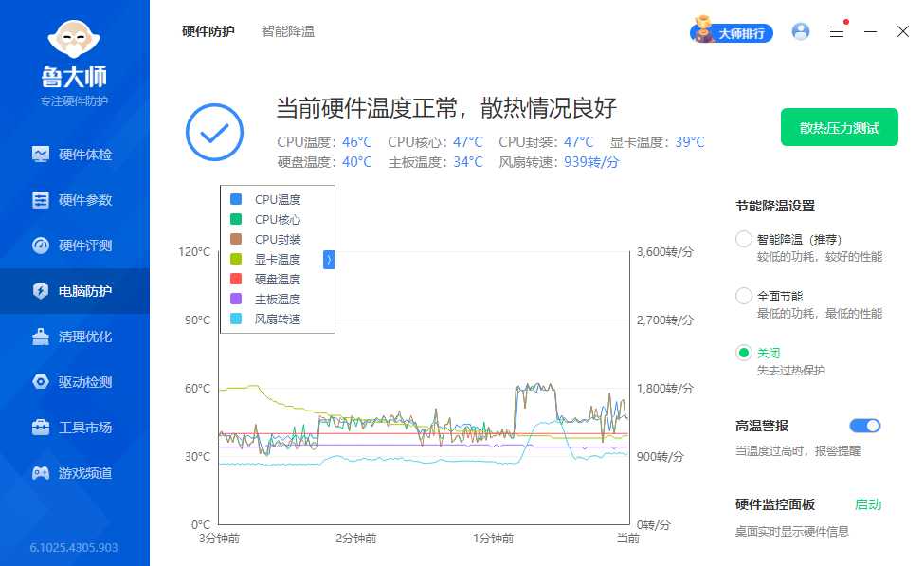Toggle 主板温度 purple legend swatch
Viewport: 924px width, 566px height.
(236, 299)
